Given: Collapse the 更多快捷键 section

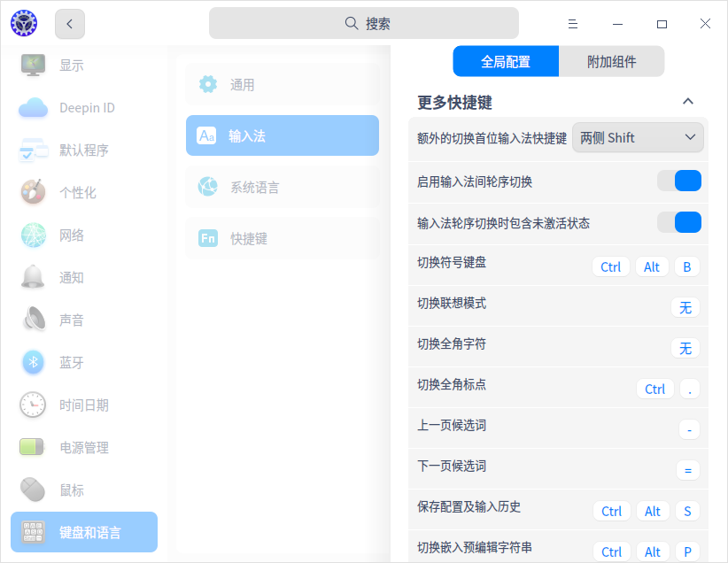Looking at the screenshot, I should tap(687, 102).
